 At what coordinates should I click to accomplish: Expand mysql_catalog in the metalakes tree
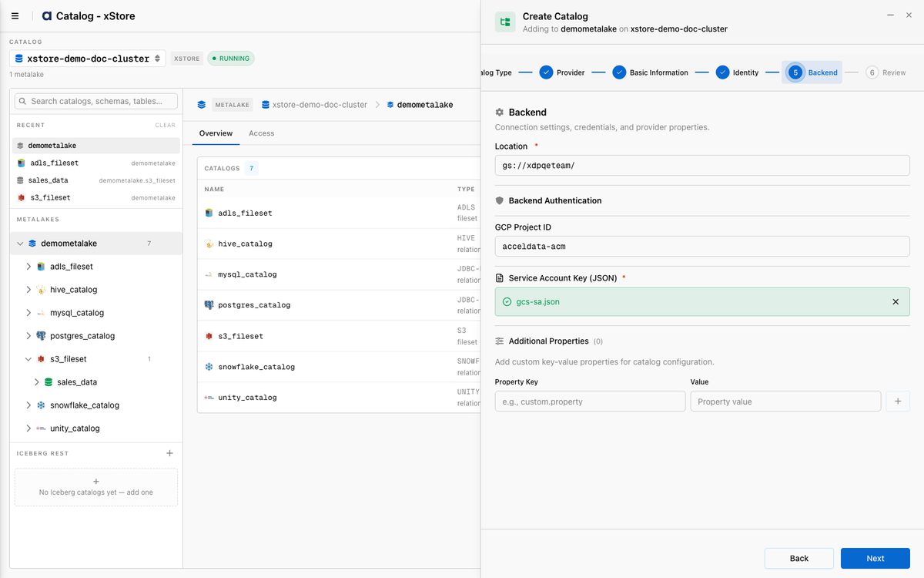(x=28, y=313)
